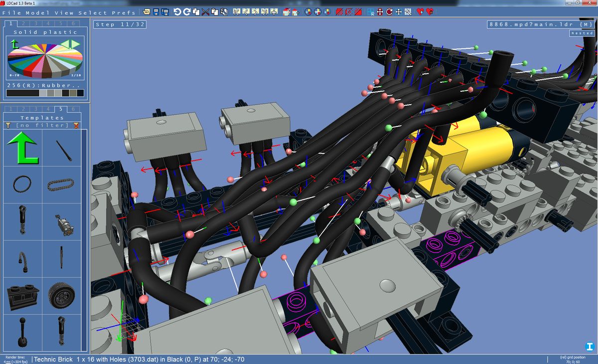Paste the copied part

215,11
